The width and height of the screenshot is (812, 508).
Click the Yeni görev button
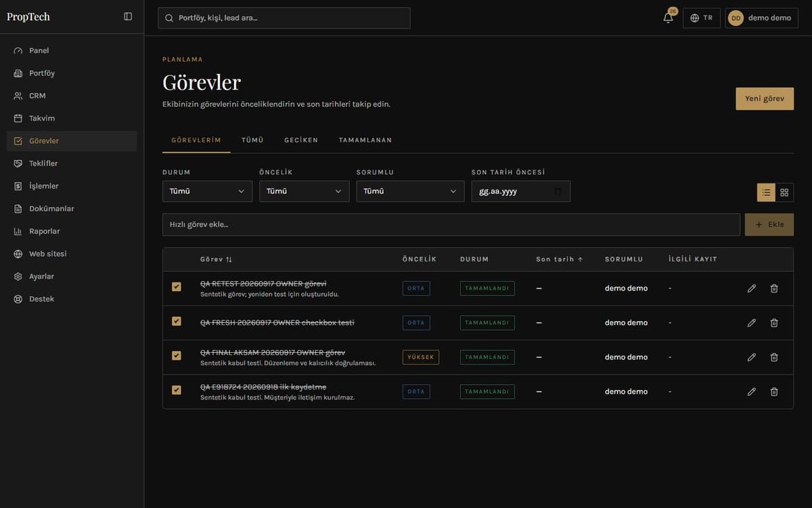point(765,99)
